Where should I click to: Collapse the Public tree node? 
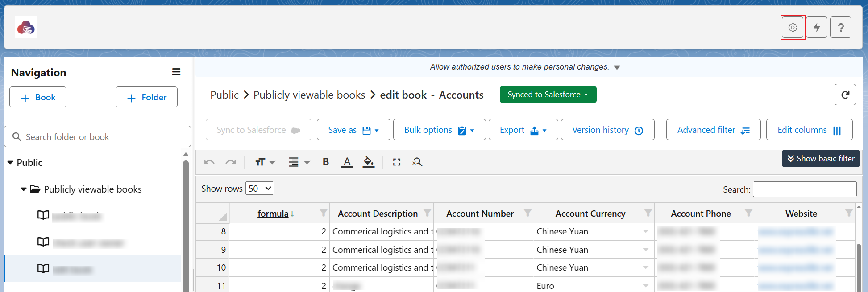10,163
